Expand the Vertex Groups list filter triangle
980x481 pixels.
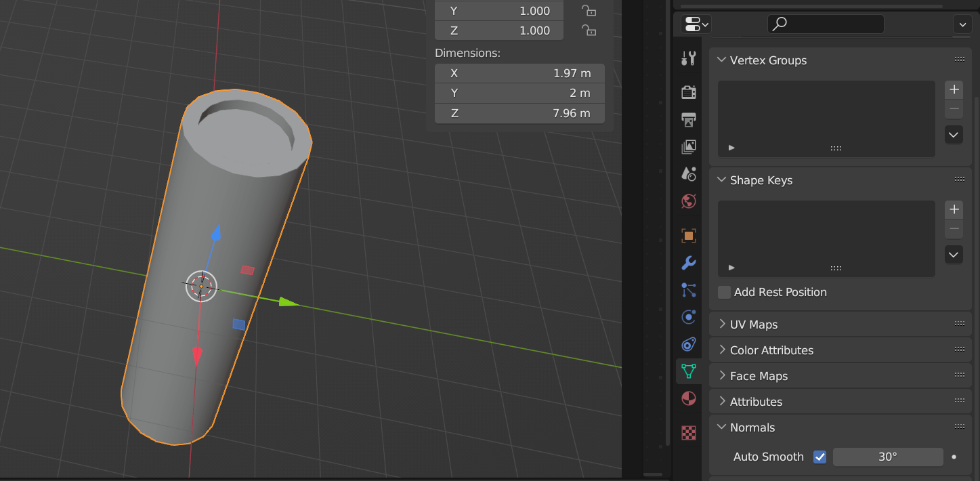731,147
